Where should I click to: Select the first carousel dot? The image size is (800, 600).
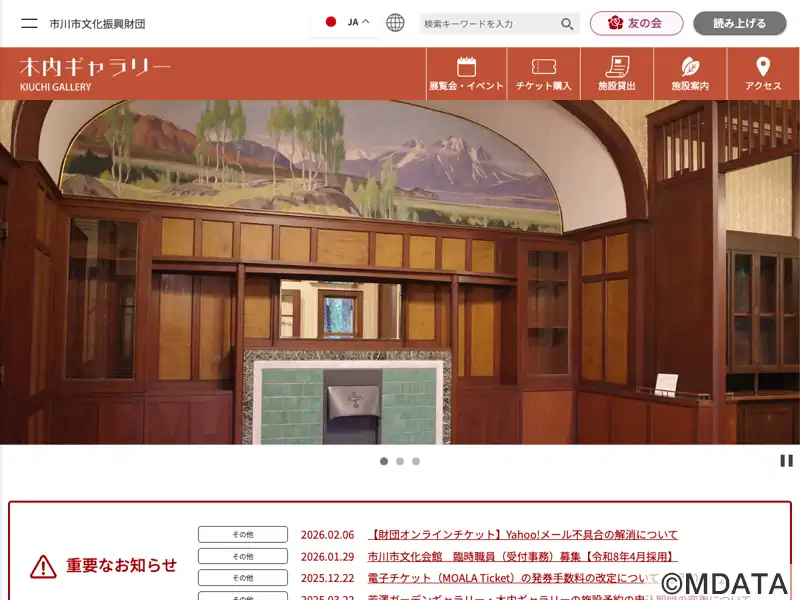click(x=384, y=461)
